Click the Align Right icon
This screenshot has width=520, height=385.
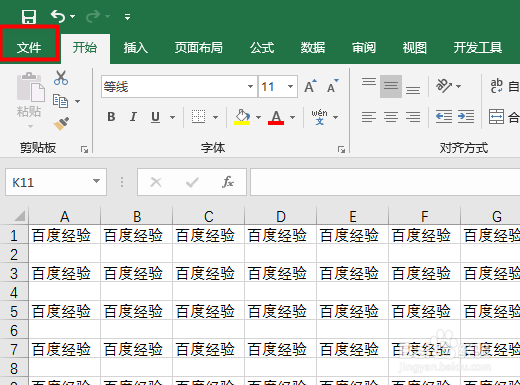tap(413, 117)
